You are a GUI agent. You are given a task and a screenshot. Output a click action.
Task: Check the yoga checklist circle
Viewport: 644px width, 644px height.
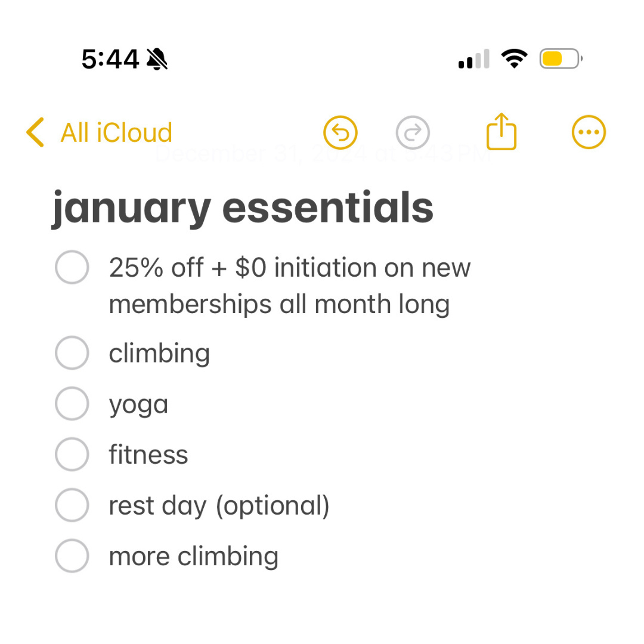tap(72, 404)
